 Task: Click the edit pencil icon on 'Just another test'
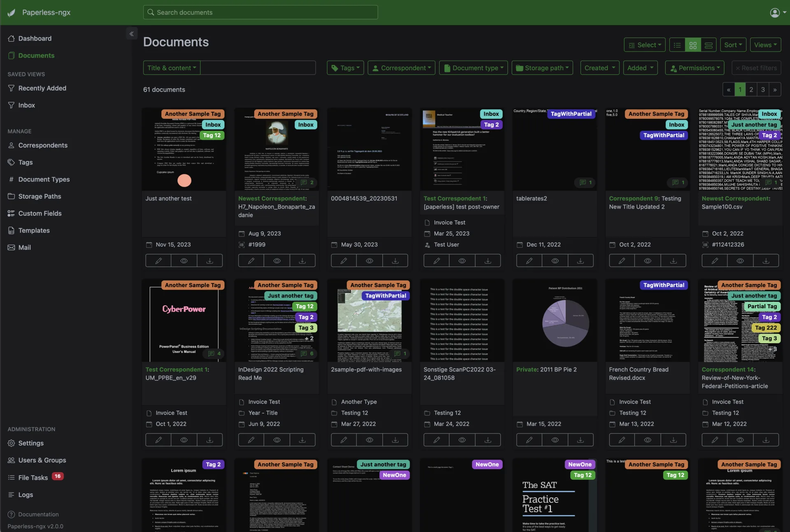click(x=158, y=260)
